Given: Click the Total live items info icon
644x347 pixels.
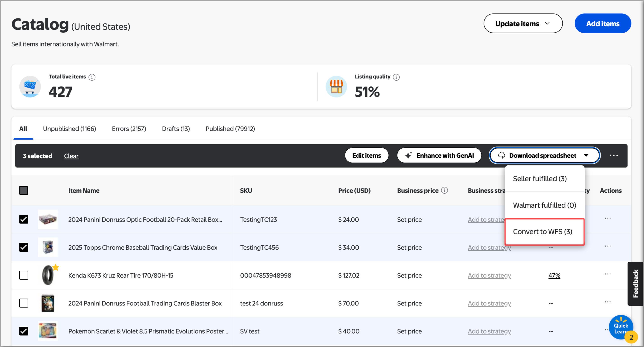Looking at the screenshot, I should pyautogui.click(x=92, y=77).
